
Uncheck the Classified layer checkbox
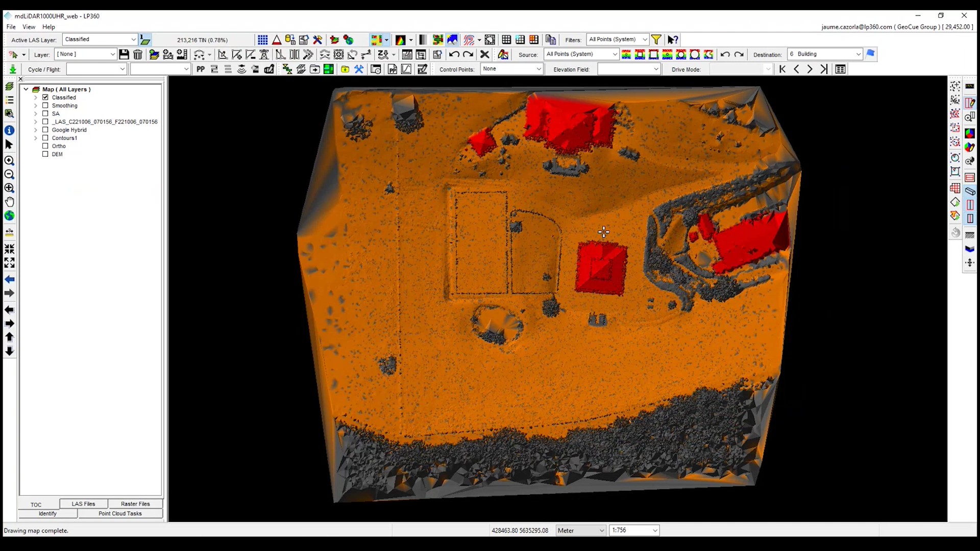(x=45, y=97)
